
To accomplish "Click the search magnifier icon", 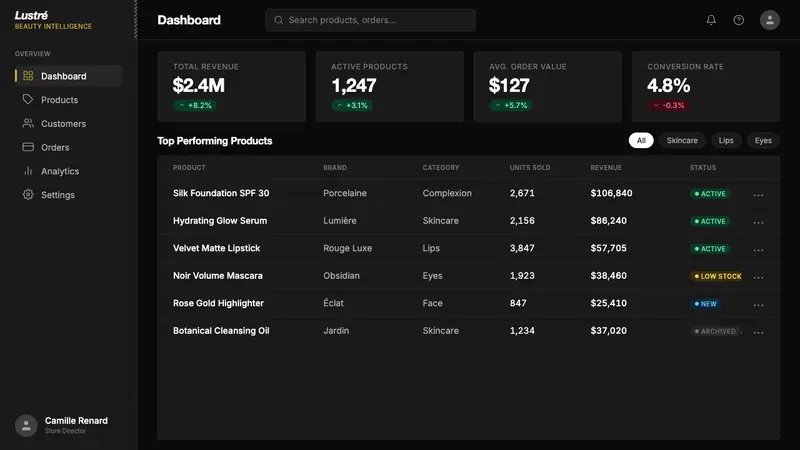I will tap(279, 20).
